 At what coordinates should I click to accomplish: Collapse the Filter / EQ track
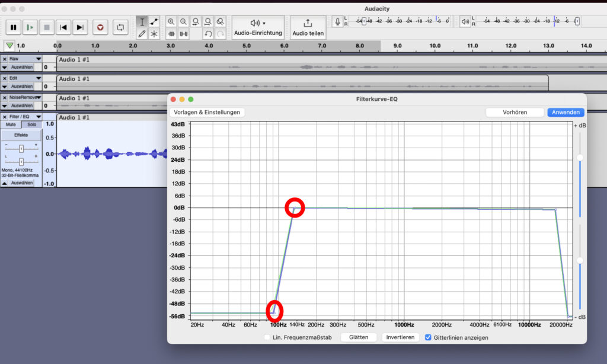pos(4,183)
